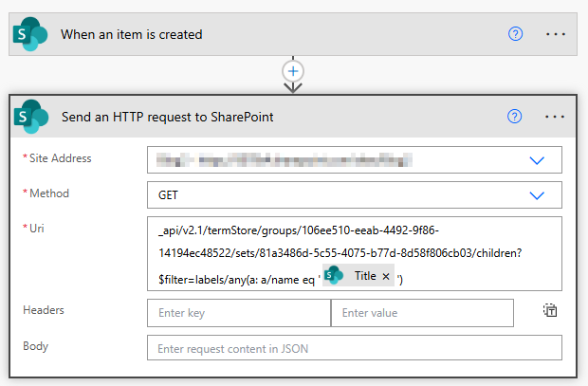The image size is (588, 386).
Task: Expand the Site Address dropdown
Action: pyautogui.click(x=537, y=160)
